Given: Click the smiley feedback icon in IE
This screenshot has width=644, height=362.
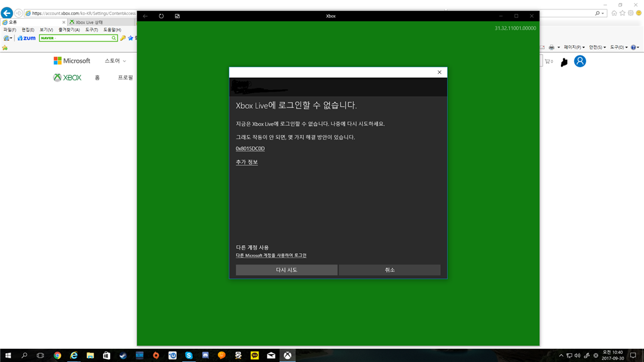Looking at the screenshot, I should pos(639,13).
